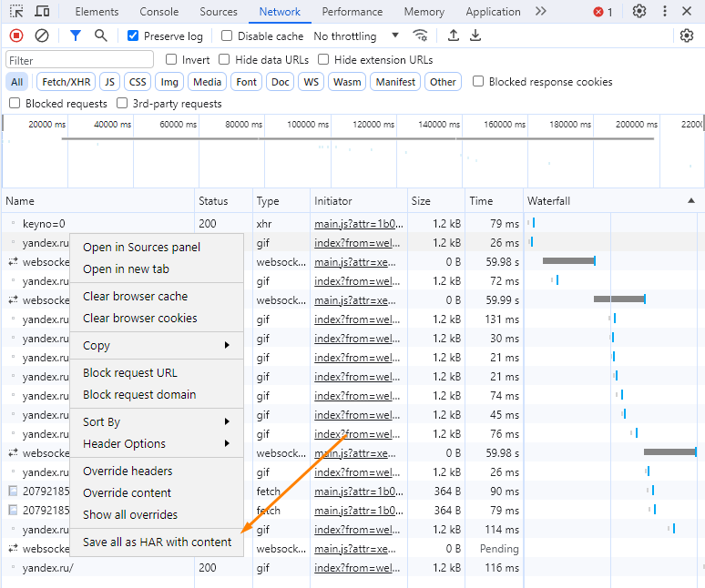This screenshot has width=705, height=588.
Task: Toggle the filter funnel icon
Action: (76, 35)
